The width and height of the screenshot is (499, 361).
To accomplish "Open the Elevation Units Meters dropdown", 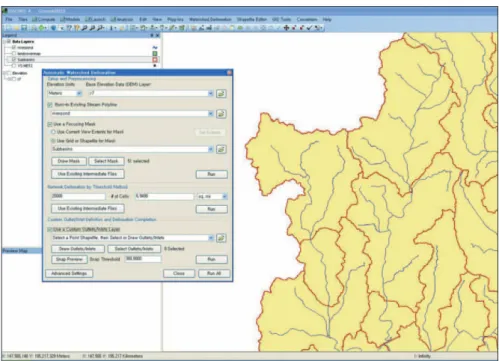I will point(79,93).
